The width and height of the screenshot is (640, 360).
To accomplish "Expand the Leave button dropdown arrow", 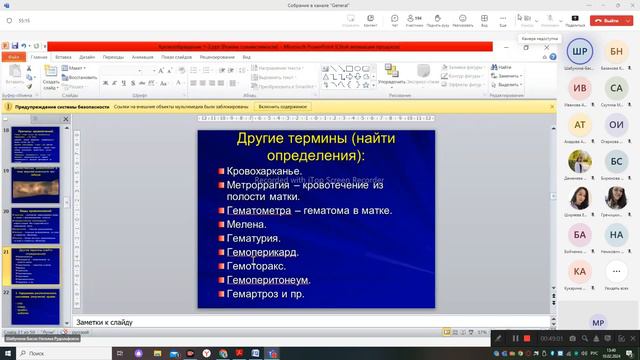I will 629,20.
